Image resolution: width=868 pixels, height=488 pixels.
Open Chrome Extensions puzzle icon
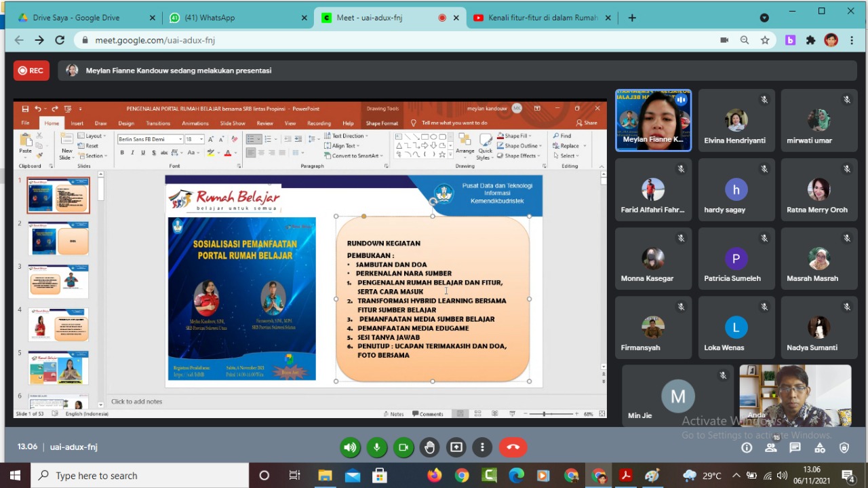(x=810, y=41)
